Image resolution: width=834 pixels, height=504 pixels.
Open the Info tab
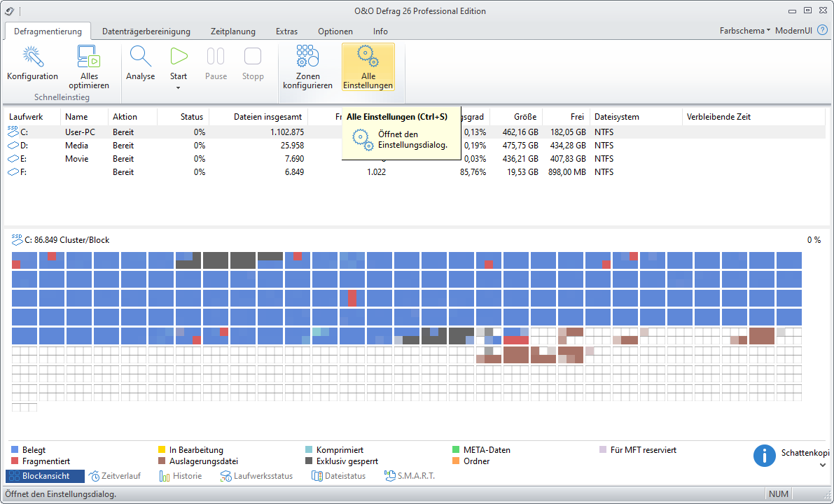pos(380,31)
